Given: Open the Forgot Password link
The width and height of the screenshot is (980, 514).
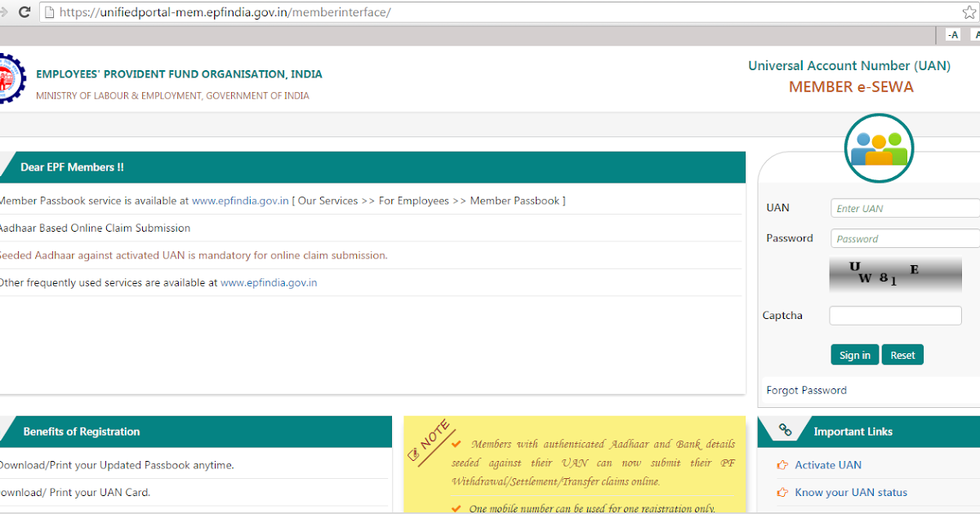Looking at the screenshot, I should [x=806, y=390].
